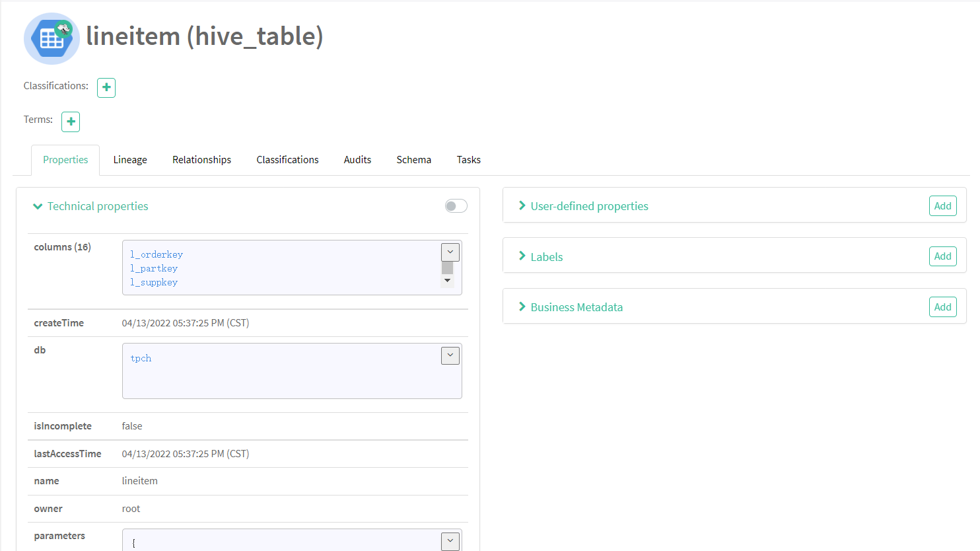Open the db field dropdown arrow
Screen dimensions: 980x551
click(x=450, y=355)
